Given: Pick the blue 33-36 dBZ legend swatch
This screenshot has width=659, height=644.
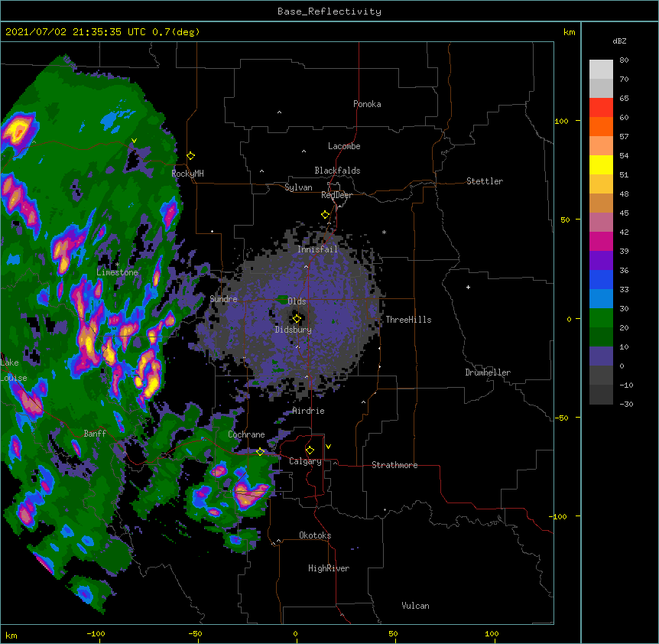Looking at the screenshot, I should click(601, 279).
